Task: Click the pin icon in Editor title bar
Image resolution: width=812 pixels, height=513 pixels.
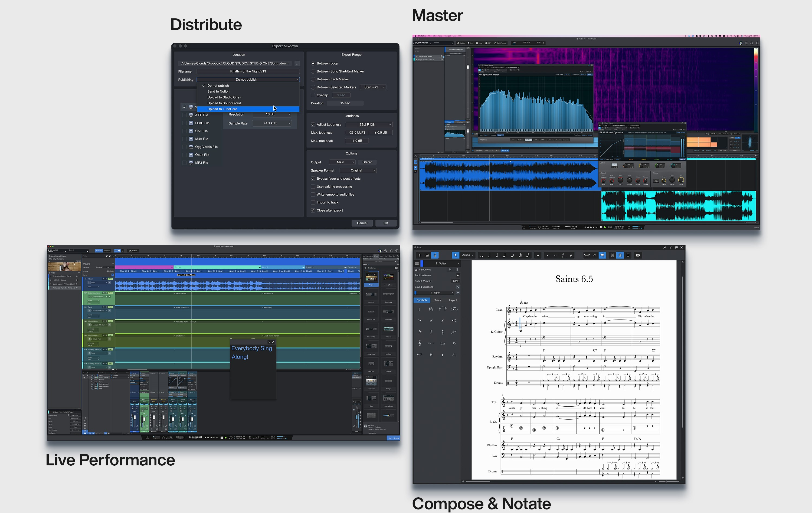Action: point(665,247)
